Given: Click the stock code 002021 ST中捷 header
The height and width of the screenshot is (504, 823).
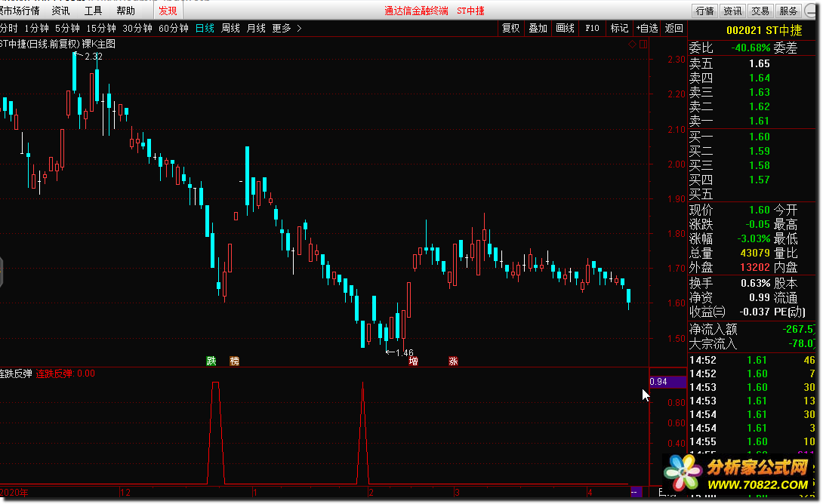Looking at the screenshot, I should 764,30.
